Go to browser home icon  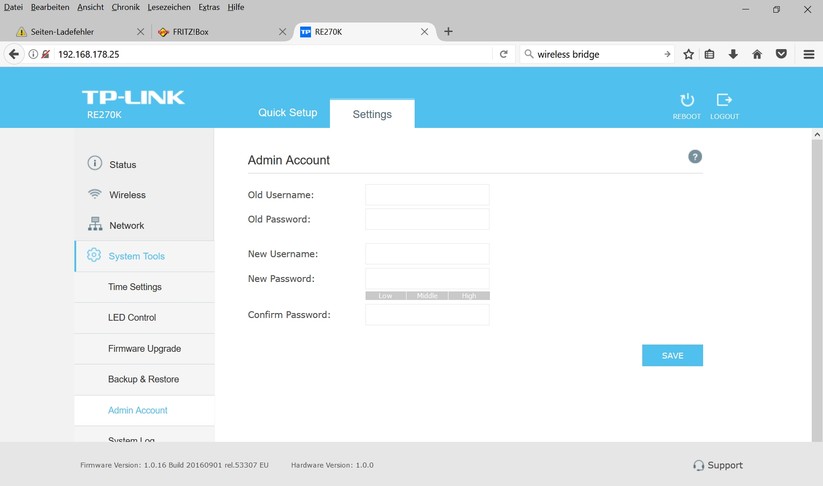pos(757,54)
